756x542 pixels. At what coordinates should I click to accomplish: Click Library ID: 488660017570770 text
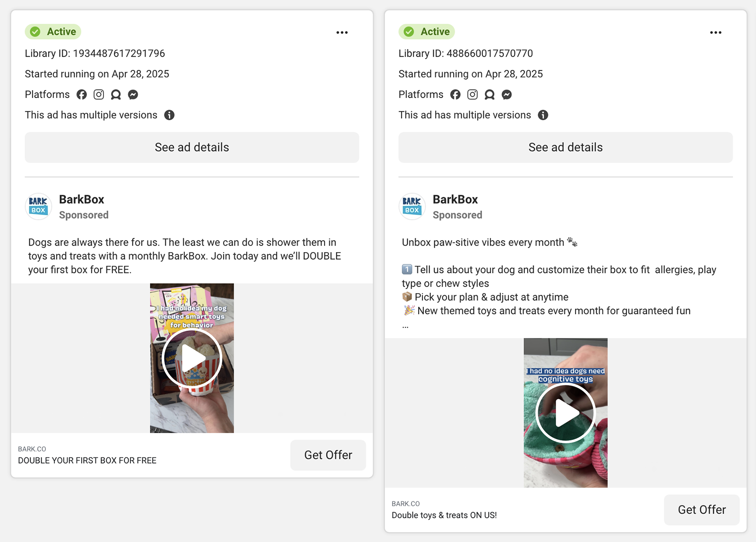coord(466,53)
